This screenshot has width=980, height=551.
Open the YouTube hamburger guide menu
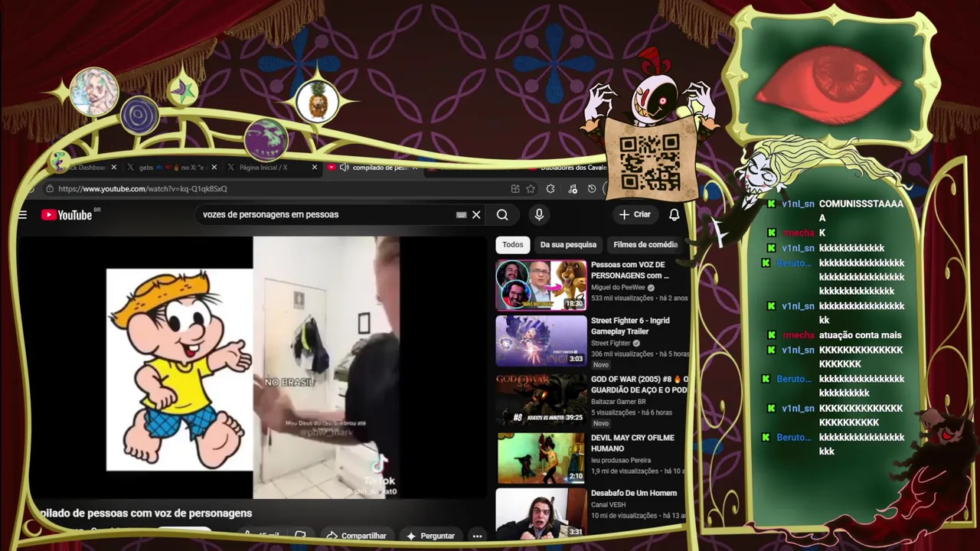tap(22, 215)
